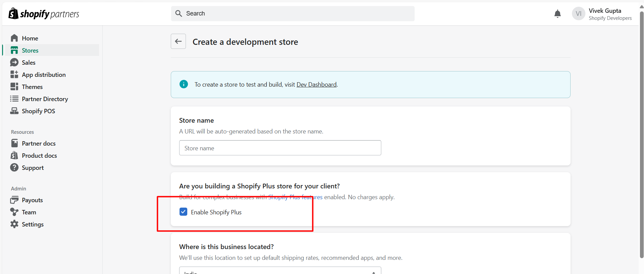Expand the business location country dropdown

coord(280,271)
